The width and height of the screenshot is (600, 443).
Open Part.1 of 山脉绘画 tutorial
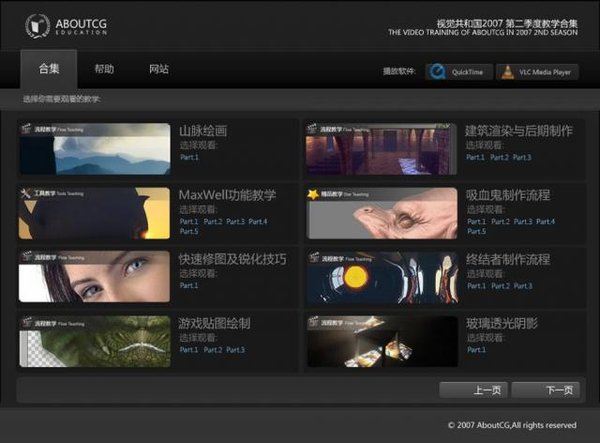[189, 157]
